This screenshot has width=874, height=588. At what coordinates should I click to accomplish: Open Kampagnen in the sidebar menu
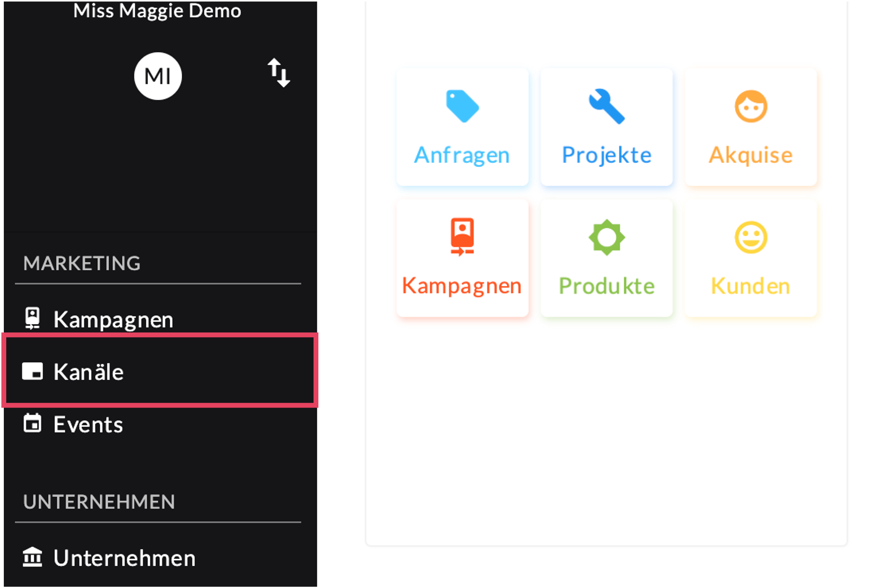[113, 319]
